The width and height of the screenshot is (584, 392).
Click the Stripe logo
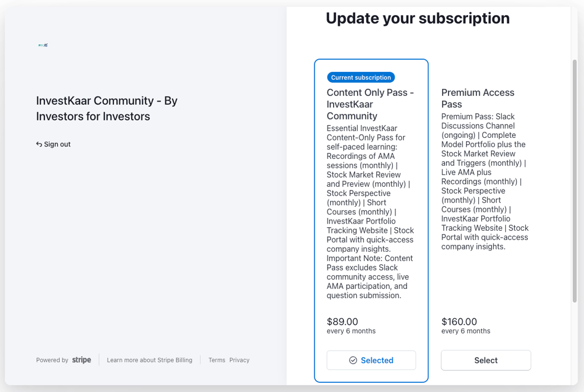click(x=82, y=360)
